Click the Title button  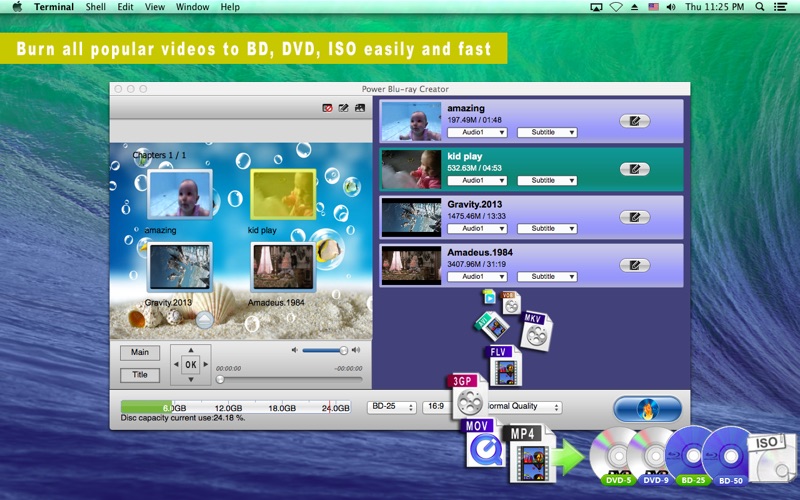(x=140, y=375)
